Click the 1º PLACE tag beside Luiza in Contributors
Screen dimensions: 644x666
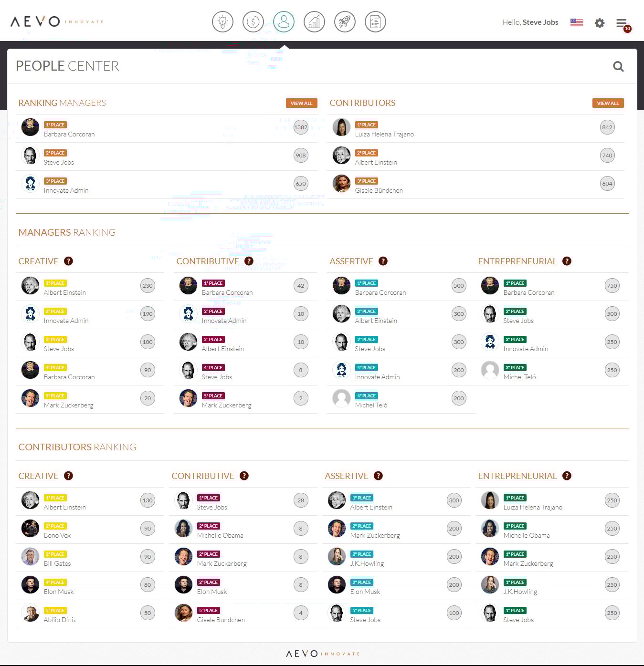pyautogui.click(x=367, y=125)
